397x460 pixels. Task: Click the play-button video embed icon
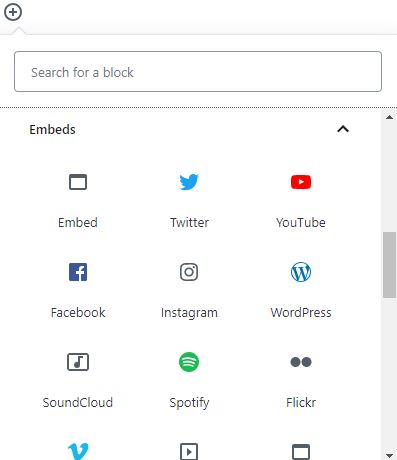tap(189, 452)
